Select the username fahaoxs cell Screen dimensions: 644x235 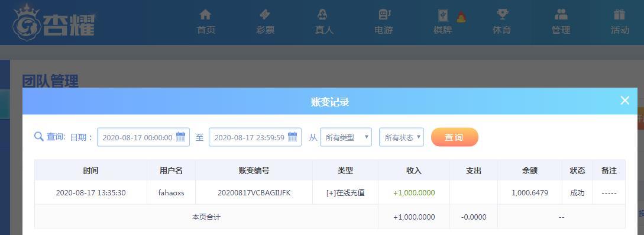click(171, 193)
